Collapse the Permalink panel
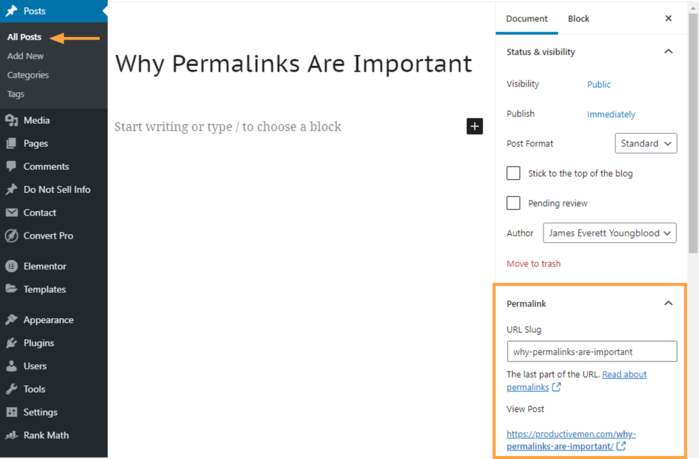The width and height of the screenshot is (699, 459). click(x=668, y=303)
